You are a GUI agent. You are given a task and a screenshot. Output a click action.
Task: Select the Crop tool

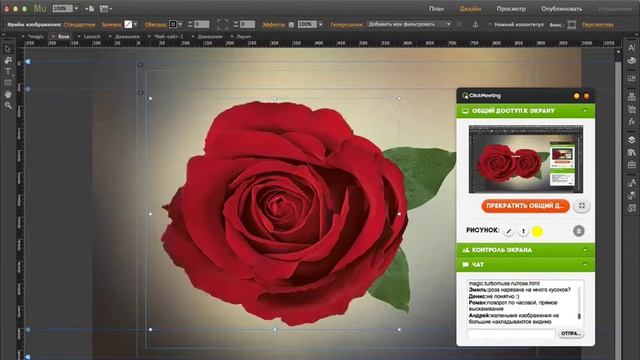(x=8, y=60)
